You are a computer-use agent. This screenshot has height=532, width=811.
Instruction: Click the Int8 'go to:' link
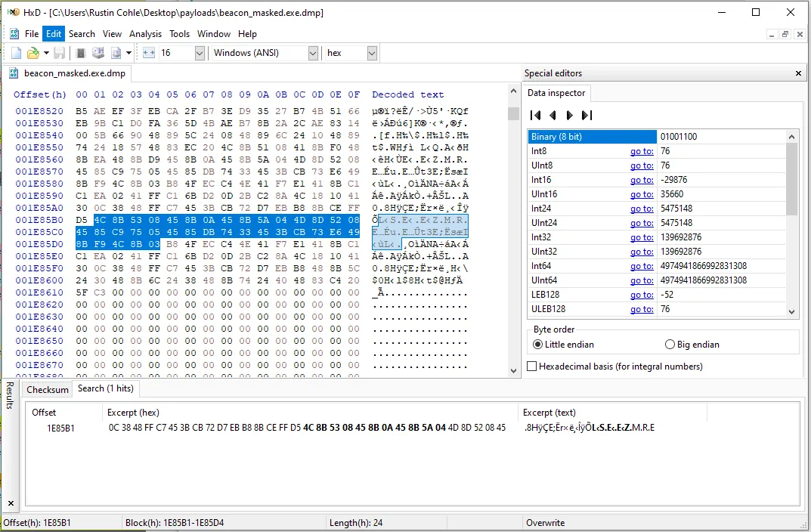(642, 151)
